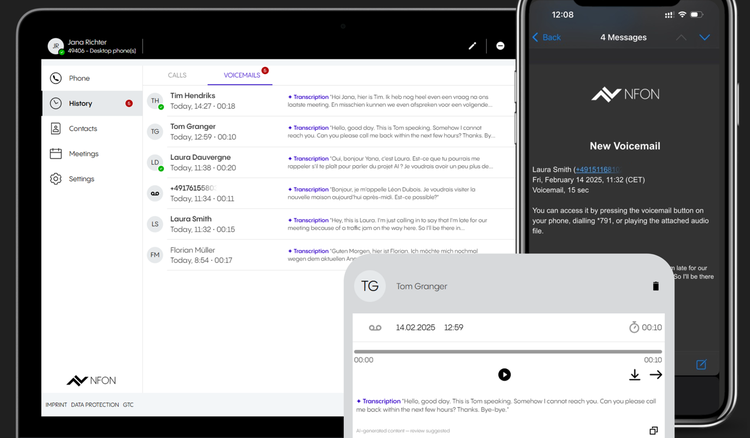Open Contacts in the sidebar
Image resolution: width=750 pixels, height=438 pixels.
click(x=92, y=129)
